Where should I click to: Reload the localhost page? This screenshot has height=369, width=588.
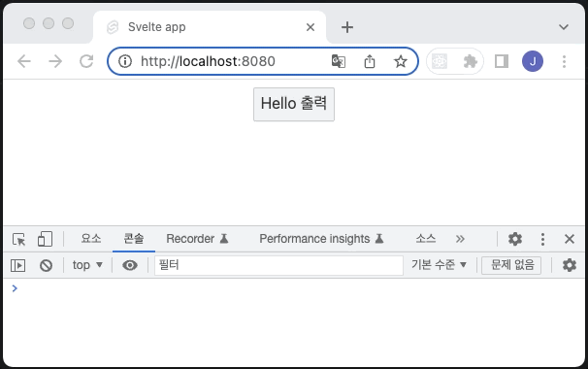[86, 61]
